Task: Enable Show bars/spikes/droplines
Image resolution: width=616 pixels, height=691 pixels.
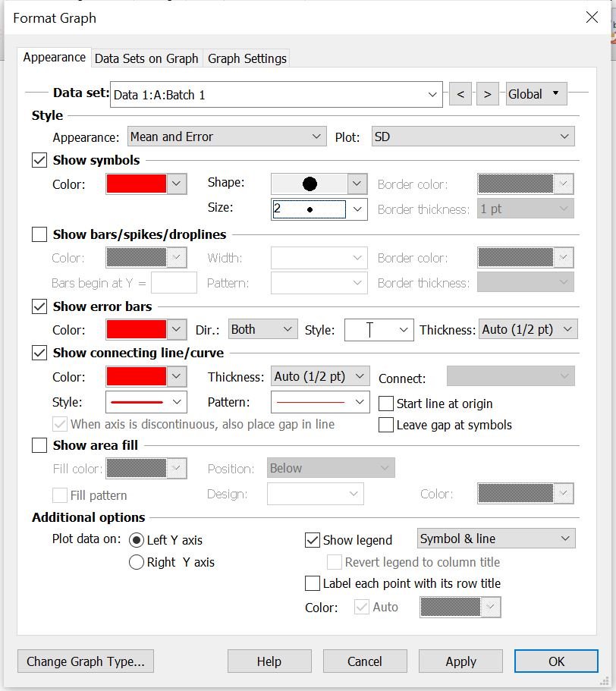Action: [38, 234]
